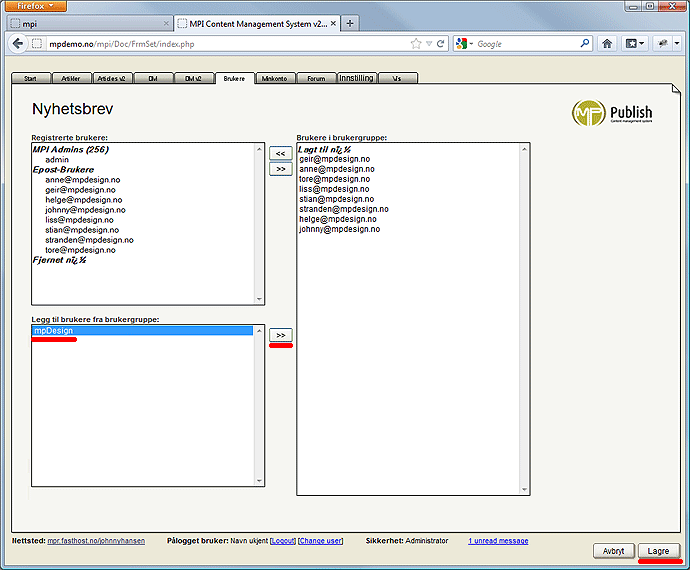Viewport: 690px width, 570px height.
Task: Open the bookmarks toolbar button
Action: pos(635,43)
